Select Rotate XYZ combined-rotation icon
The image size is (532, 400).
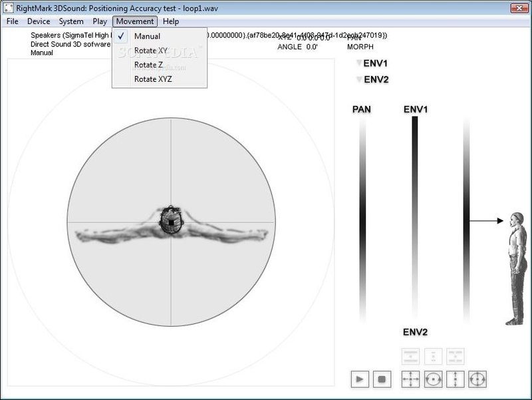pyautogui.click(x=477, y=379)
